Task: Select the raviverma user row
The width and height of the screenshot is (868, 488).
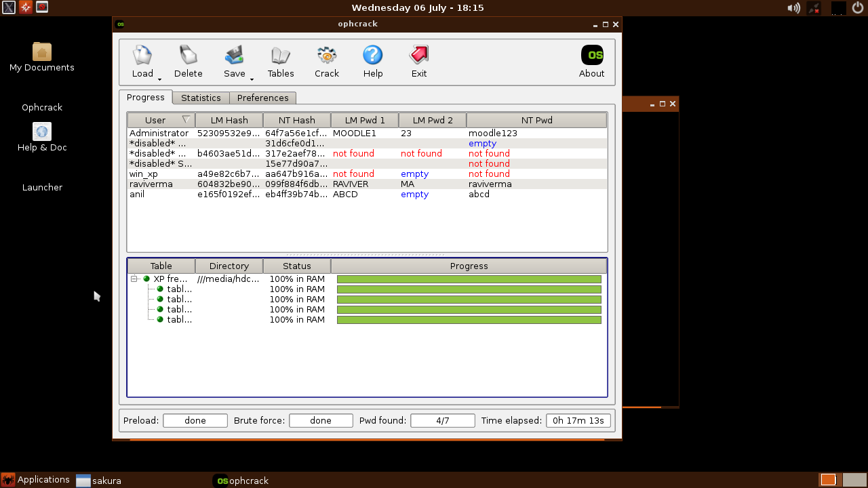Action: click(367, 184)
